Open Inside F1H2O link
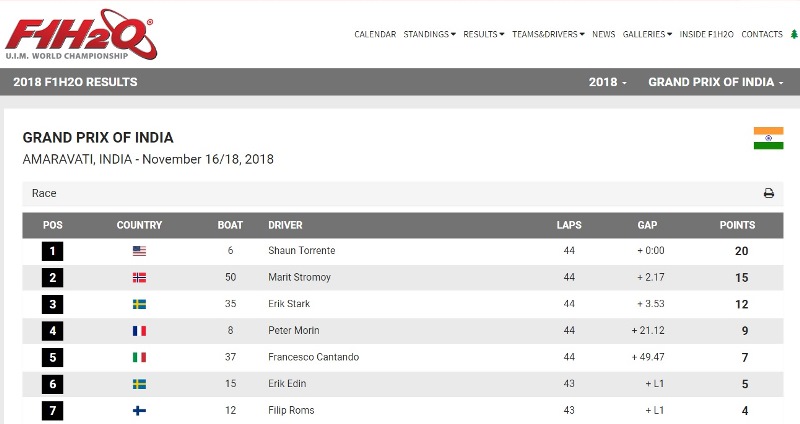This screenshot has width=800, height=424. (x=706, y=34)
